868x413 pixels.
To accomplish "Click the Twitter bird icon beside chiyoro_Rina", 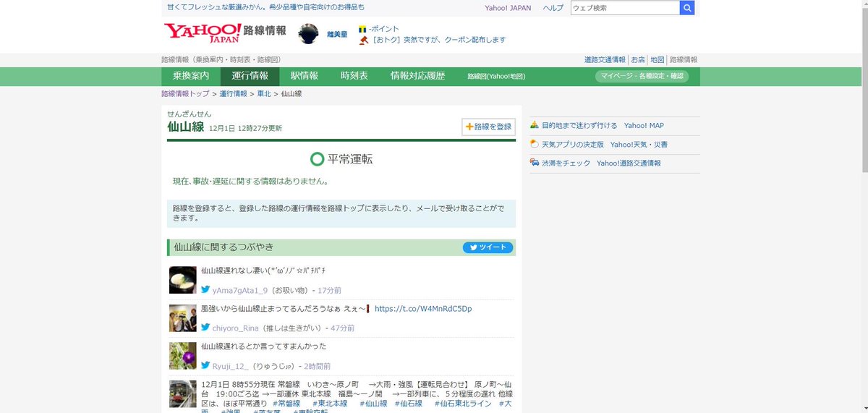I will click(x=205, y=328).
